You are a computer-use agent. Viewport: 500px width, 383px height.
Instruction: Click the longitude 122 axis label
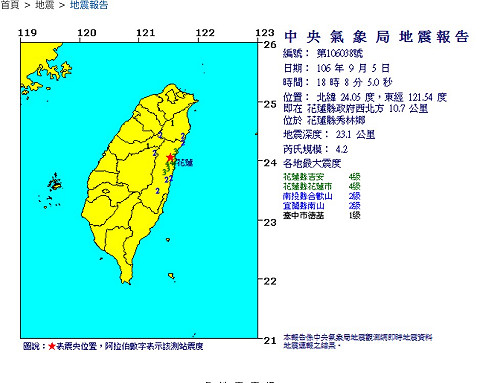pyautogui.click(x=205, y=33)
